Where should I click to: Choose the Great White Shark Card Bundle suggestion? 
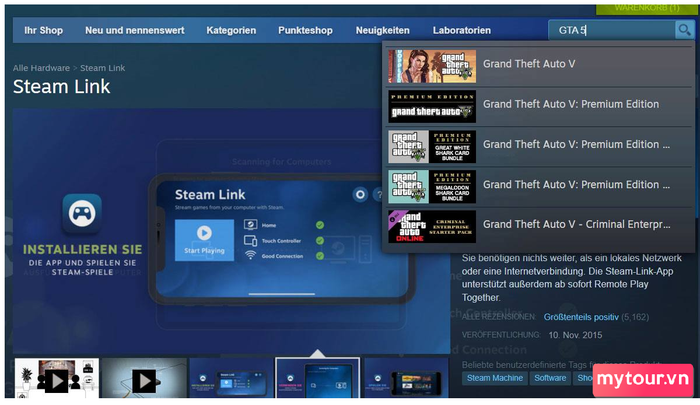coord(539,146)
